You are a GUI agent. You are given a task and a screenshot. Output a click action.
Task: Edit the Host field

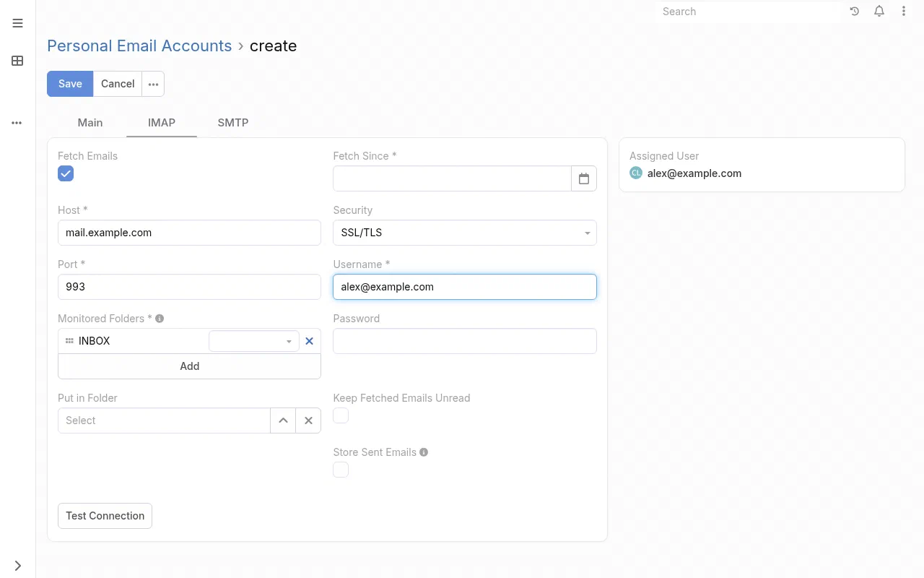point(189,233)
